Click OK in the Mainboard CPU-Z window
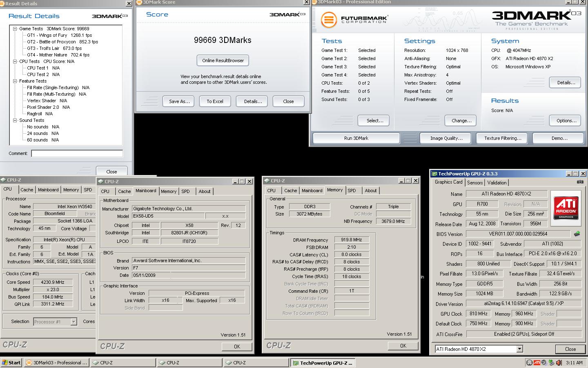The width and height of the screenshot is (588, 368). (237, 347)
